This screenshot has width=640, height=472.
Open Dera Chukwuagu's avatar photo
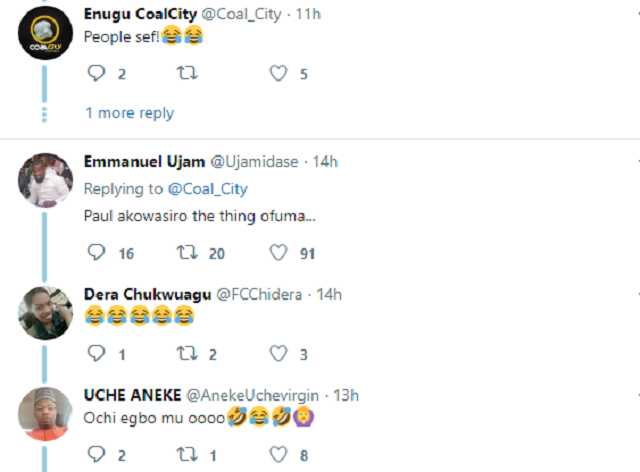point(45,312)
